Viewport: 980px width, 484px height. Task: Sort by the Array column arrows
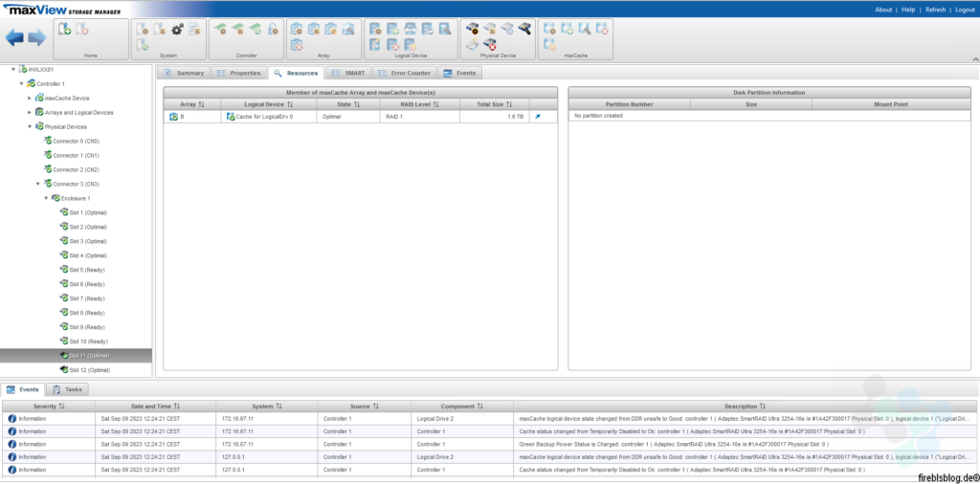point(201,104)
